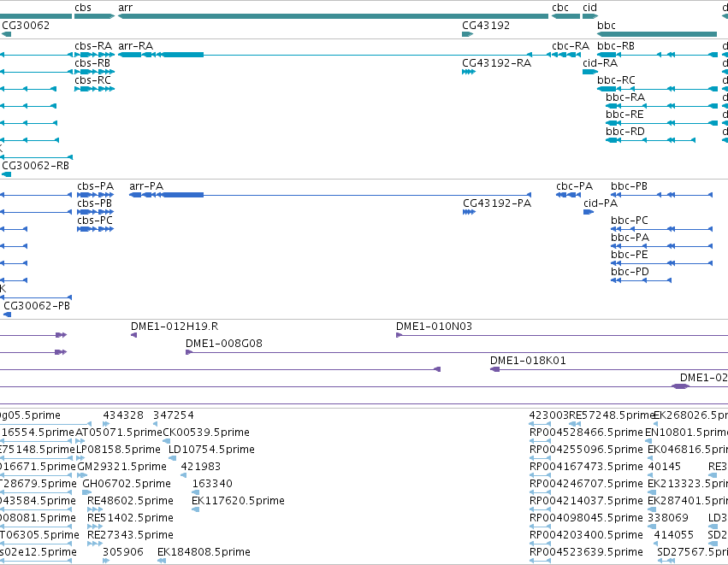Select EST LP08158.5prime
Screen dimensions: 728x565
80,458
